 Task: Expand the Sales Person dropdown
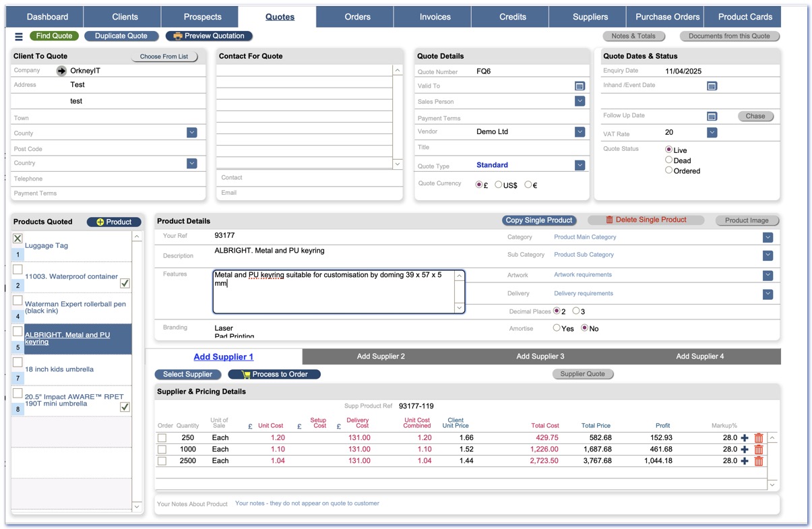tap(580, 101)
